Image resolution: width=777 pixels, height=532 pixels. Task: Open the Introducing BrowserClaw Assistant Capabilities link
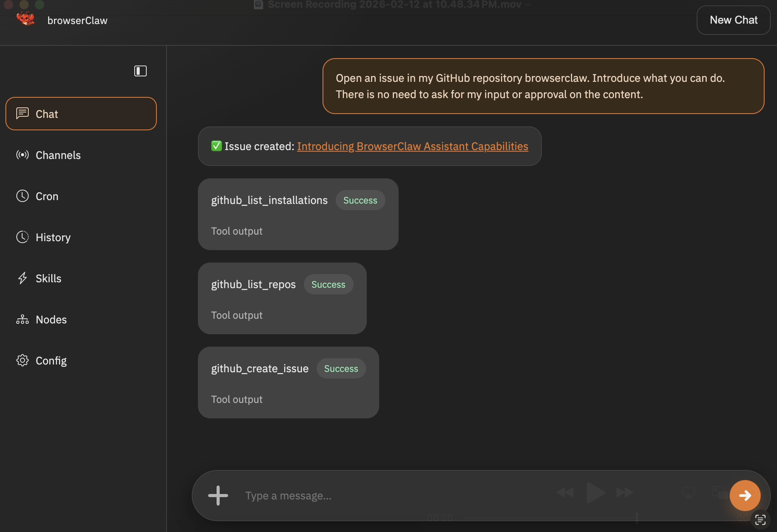[x=413, y=146]
